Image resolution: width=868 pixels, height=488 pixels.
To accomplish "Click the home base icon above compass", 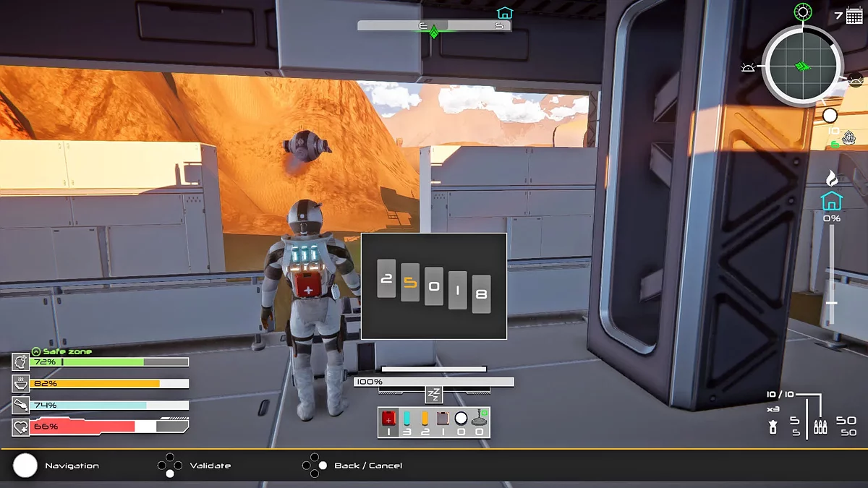I will (x=504, y=12).
